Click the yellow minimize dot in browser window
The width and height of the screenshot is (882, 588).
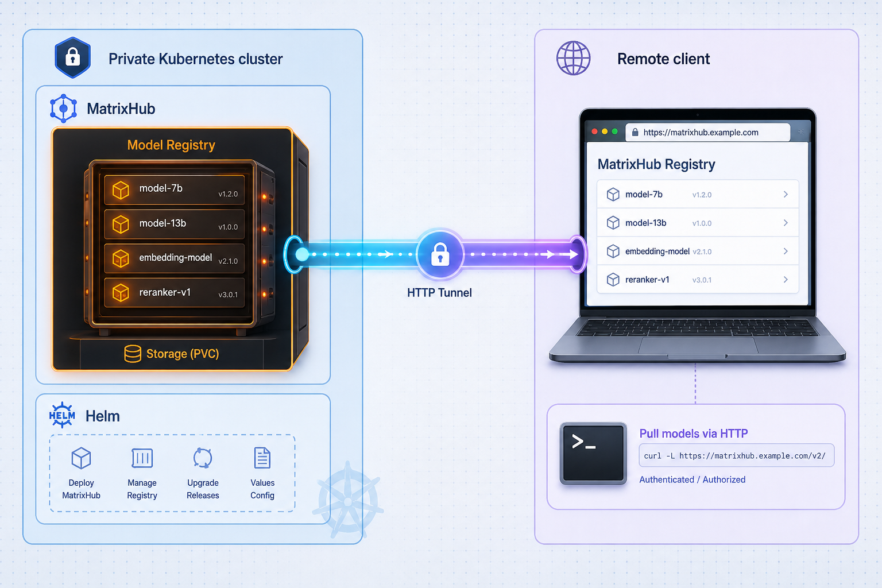coord(605,131)
